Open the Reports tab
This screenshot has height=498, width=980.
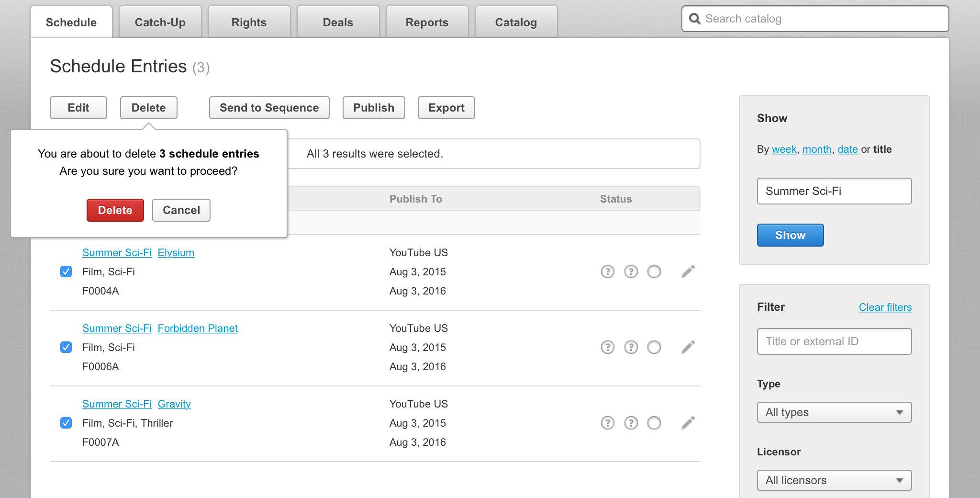click(x=427, y=23)
